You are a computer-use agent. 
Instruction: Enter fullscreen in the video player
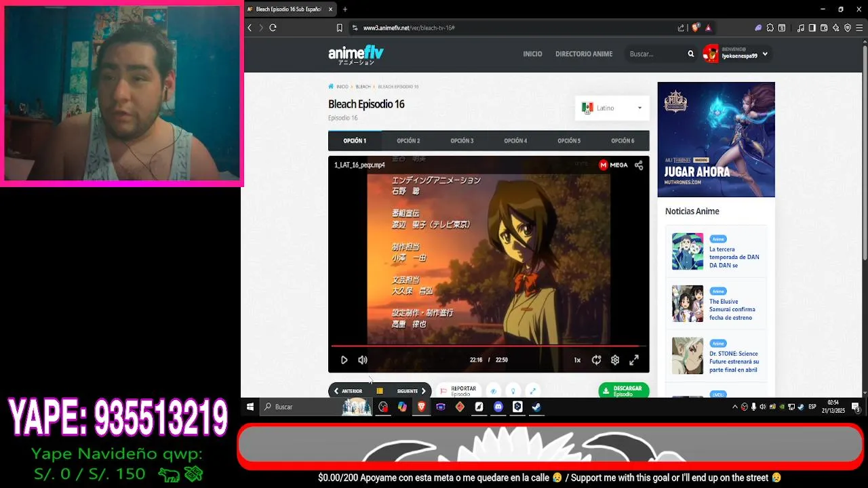pos(634,360)
